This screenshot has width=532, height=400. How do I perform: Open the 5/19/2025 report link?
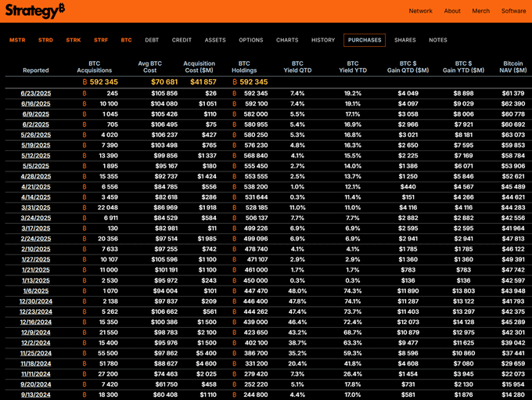point(36,146)
